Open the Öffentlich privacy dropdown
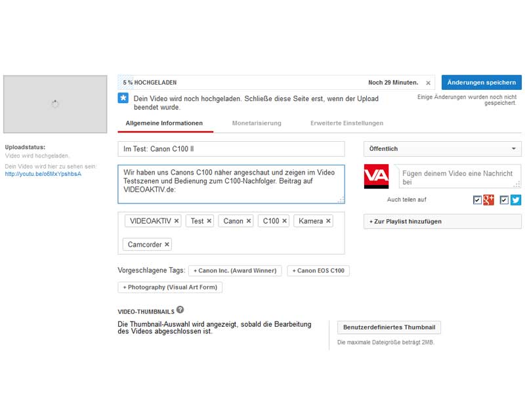 click(x=442, y=149)
